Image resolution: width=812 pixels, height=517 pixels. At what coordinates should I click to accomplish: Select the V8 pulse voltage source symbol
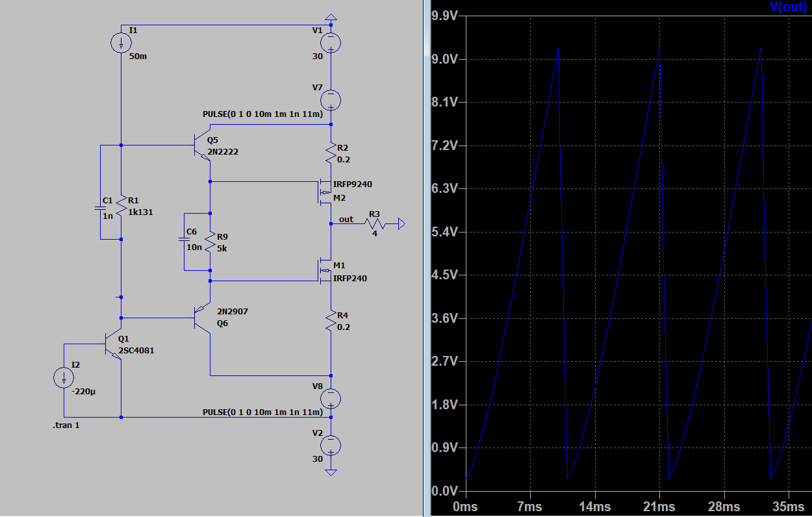pos(331,397)
